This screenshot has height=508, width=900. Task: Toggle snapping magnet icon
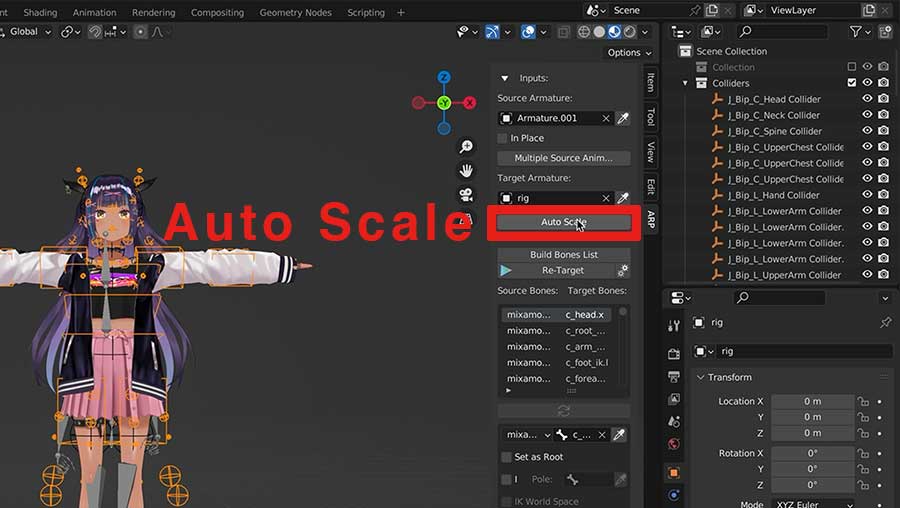[x=95, y=32]
